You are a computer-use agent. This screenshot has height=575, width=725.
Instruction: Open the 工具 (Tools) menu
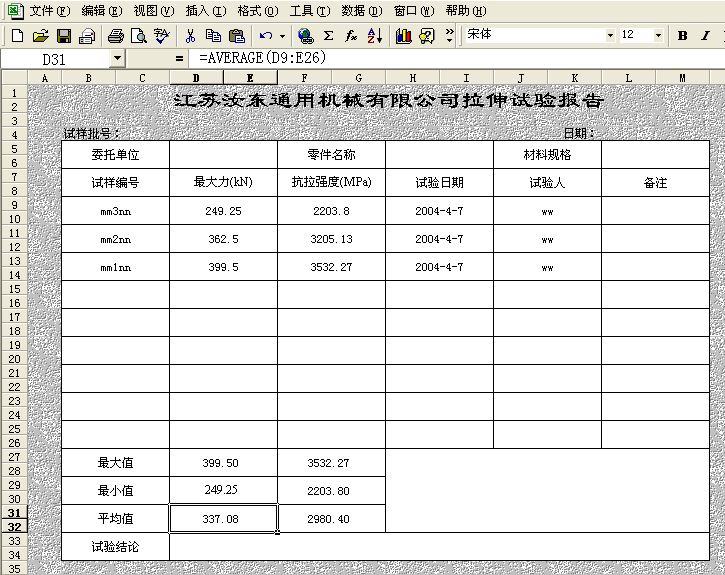pyautogui.click(x=310, y=11)
